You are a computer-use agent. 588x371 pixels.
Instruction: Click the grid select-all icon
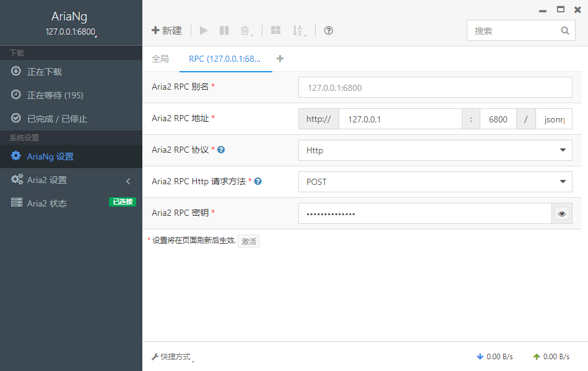click(x=275, y=30)
